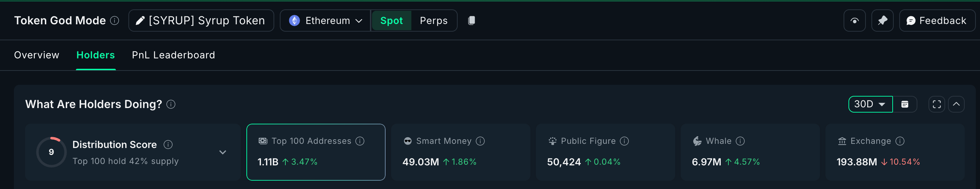Click the copy token address icon
Viewport: 980px width, 189px height.
pyautogui.click(x=471, y=20)
